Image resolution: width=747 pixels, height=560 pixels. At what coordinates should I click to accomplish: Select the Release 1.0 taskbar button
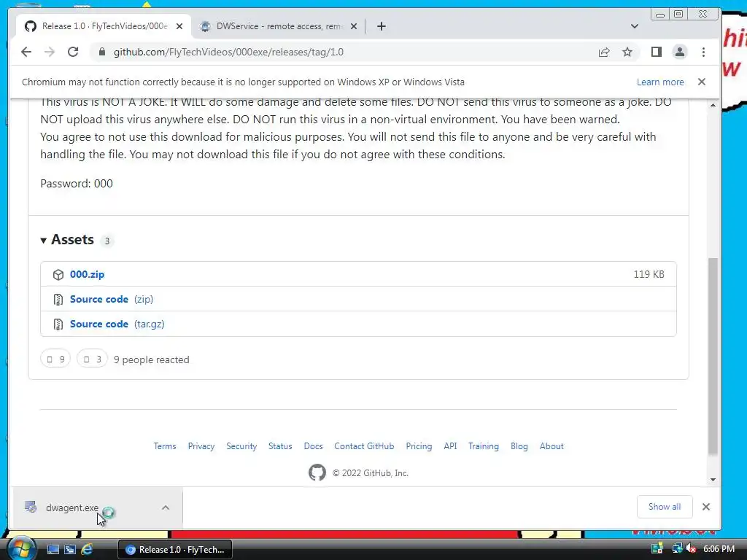coord(175,550)
